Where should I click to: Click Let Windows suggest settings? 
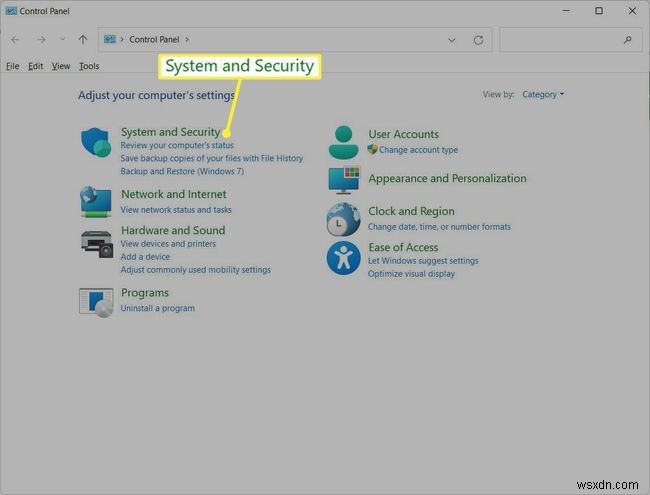[x=423, y=261]
